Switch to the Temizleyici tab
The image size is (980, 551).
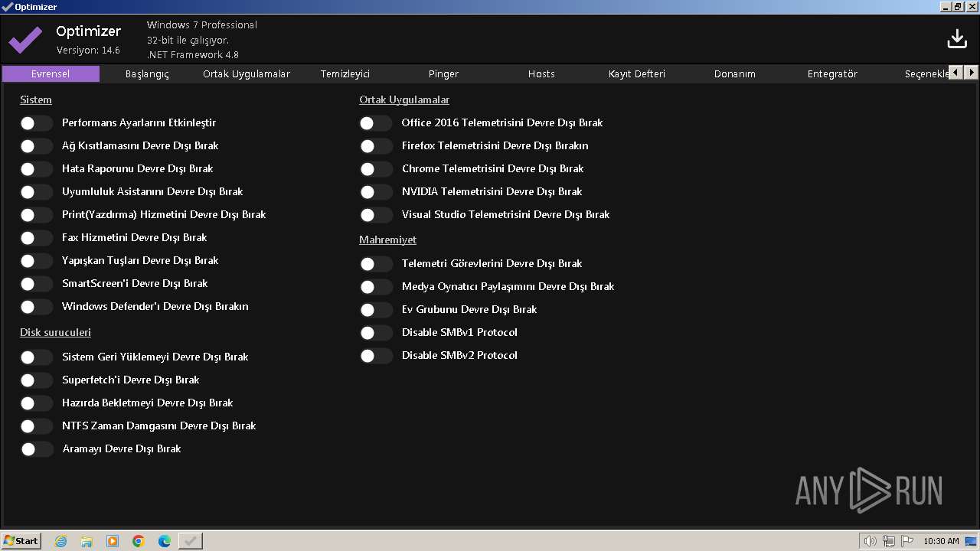click(x=345, y=73)
